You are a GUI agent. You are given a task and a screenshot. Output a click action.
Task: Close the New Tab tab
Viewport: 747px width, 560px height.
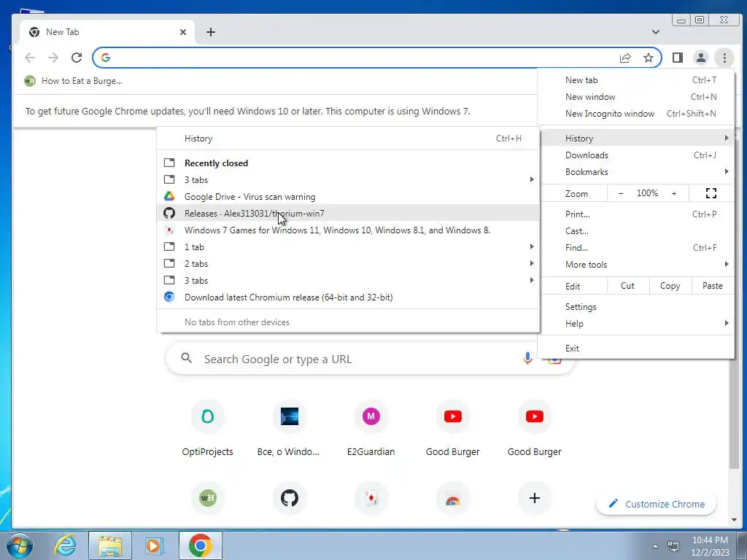pos(183,32)
